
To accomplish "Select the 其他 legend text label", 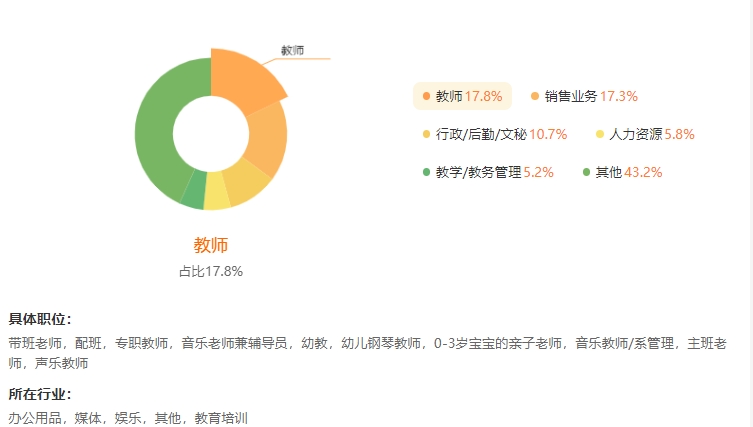I will 608,172.
